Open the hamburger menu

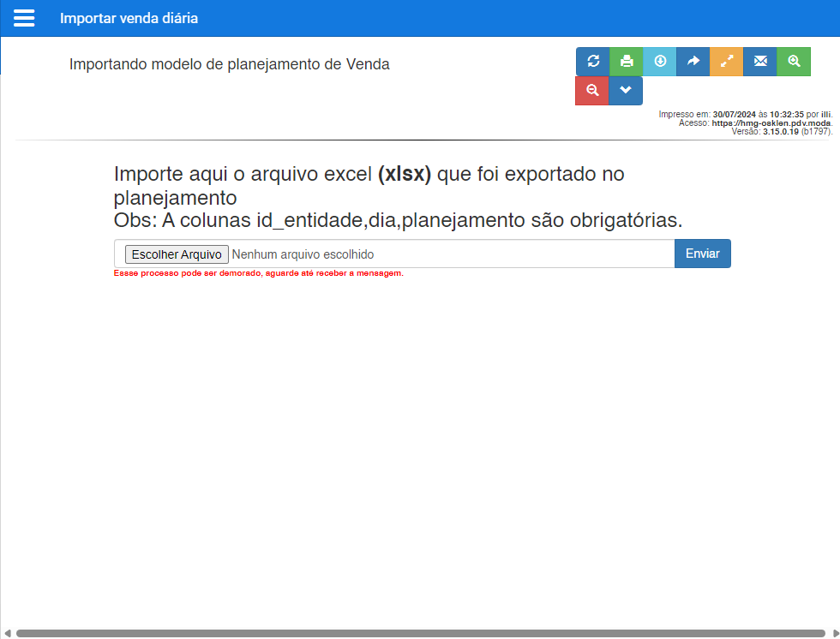(24, 18)
